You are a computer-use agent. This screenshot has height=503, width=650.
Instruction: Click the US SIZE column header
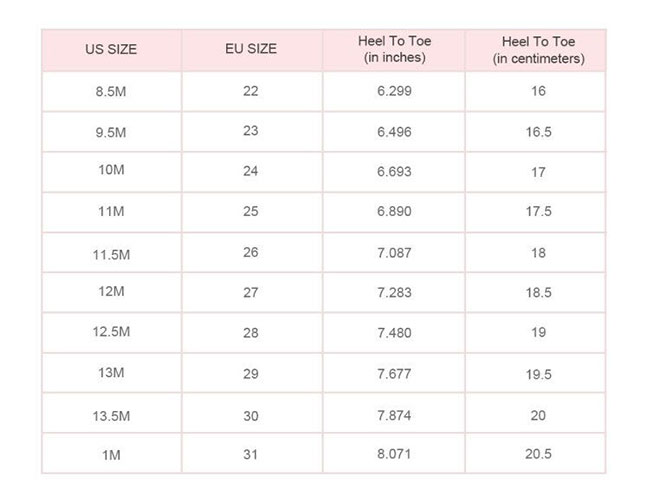pos(111,50)
